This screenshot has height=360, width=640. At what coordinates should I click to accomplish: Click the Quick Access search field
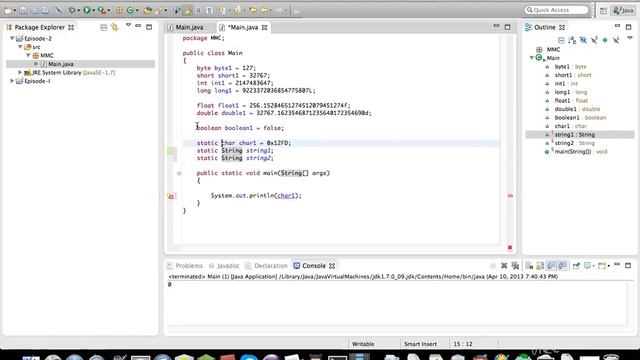pyautogui.click(x=557, y=10)
